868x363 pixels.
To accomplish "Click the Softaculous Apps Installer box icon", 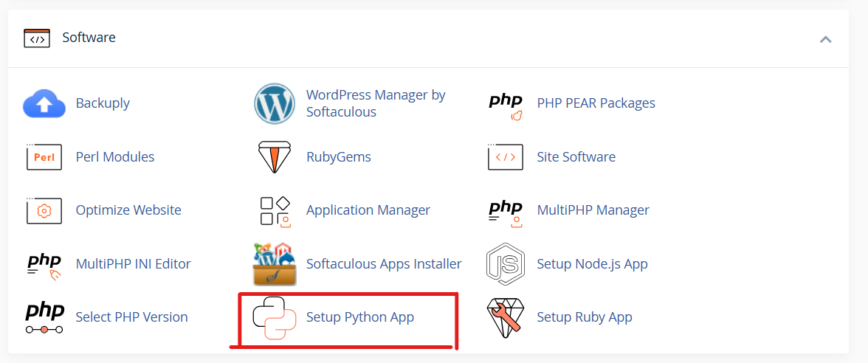I will click(275, 264).
